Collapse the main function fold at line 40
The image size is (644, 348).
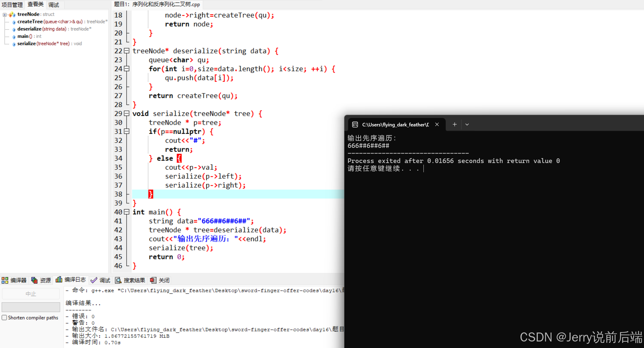[x=127, y=212]
